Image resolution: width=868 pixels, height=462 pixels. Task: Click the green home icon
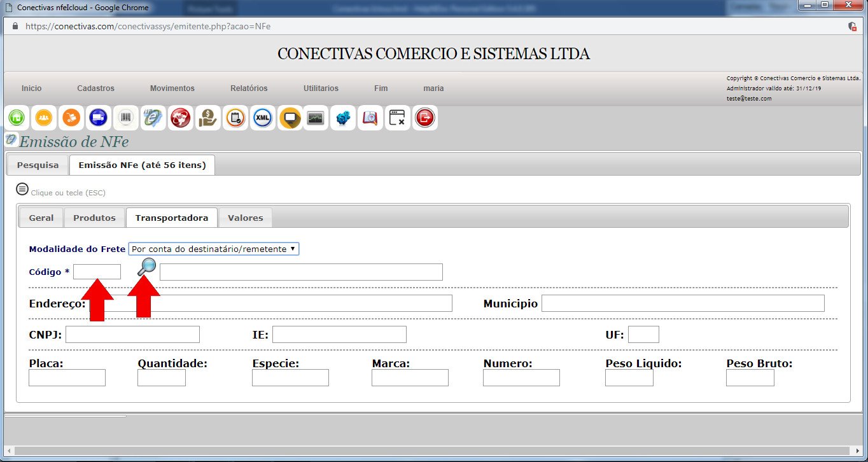pos(17,118)
